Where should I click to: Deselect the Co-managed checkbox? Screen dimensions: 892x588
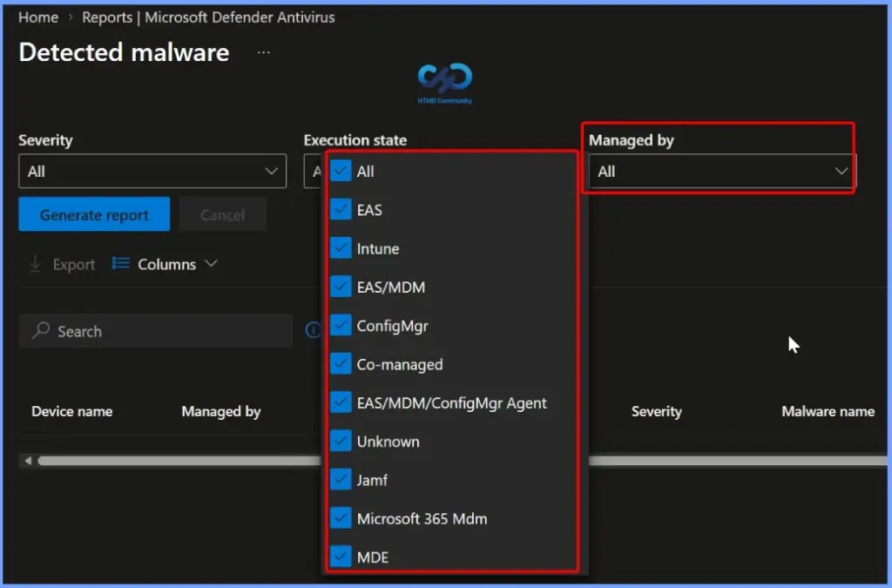click(x=341, y=364)
